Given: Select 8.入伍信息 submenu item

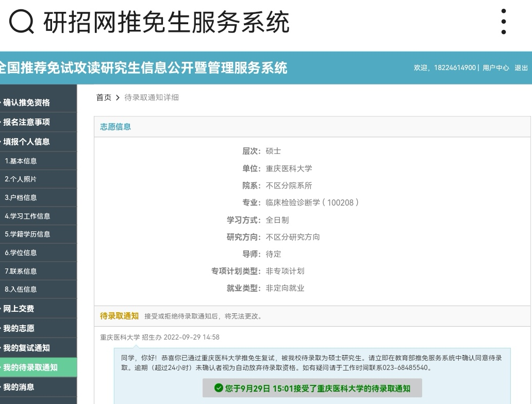Looking at the screenshot, I should (x=21, y=289).
